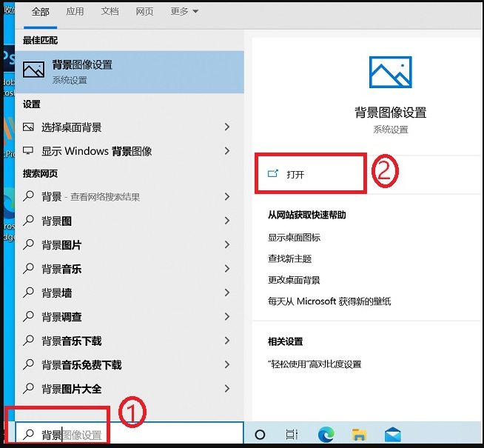Viewport: 484px width, 448px height.
Task: Expand the 背景图 suggestion arrow
Action: click(227, 221)
